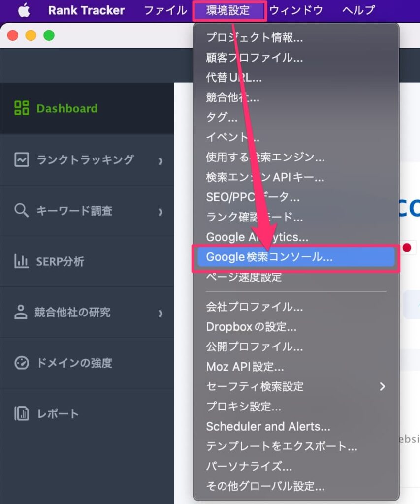420x504 pixels.
Task: Open the ヘルプ menu
Action: pos(358,10)
